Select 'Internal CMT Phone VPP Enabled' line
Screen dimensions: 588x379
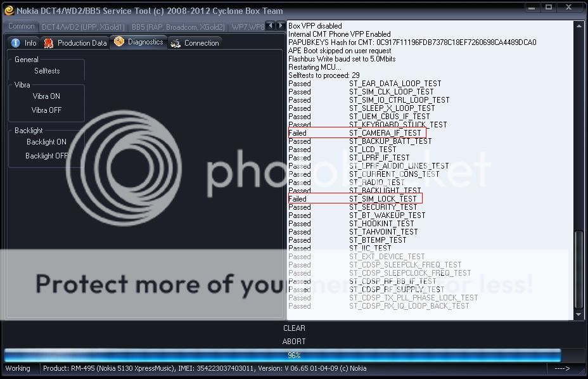(340, 34)
